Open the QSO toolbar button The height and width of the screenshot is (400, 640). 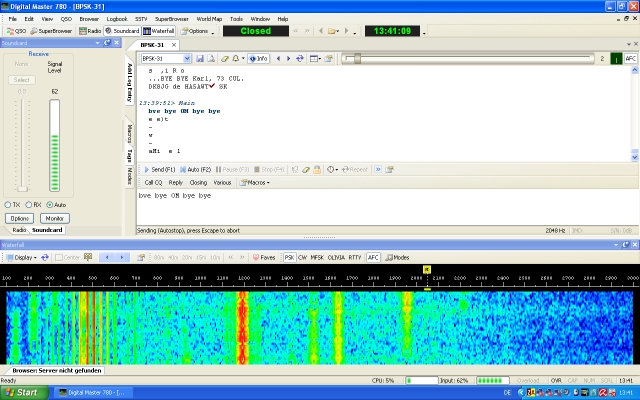pos(16,31)
